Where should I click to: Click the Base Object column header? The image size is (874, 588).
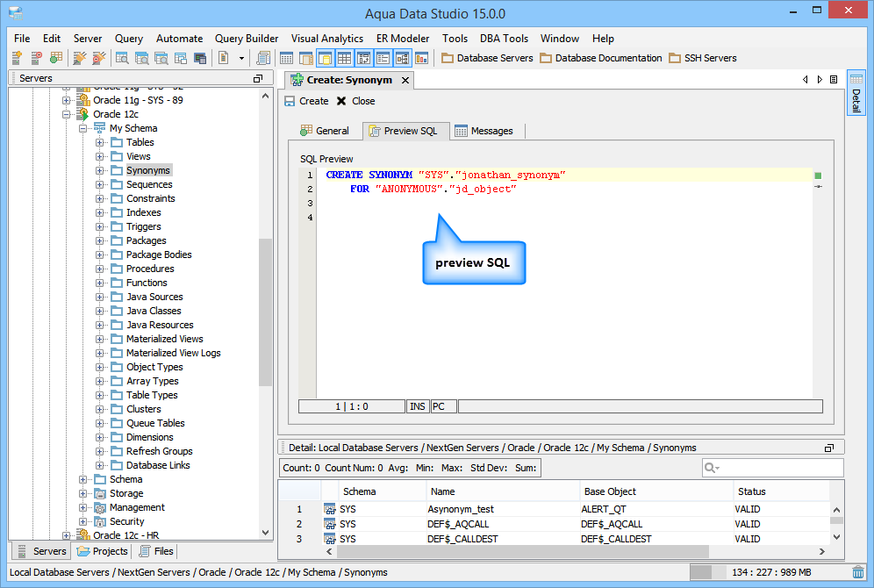pos(656,491)
